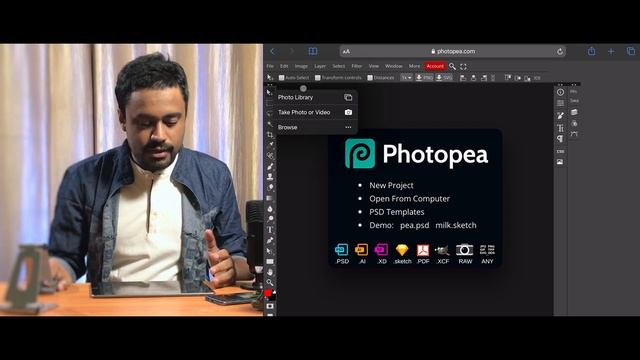Select the Dodge tool
This screenshot has width=640, height=360.
pyautogui.click(x=270, y=219)
